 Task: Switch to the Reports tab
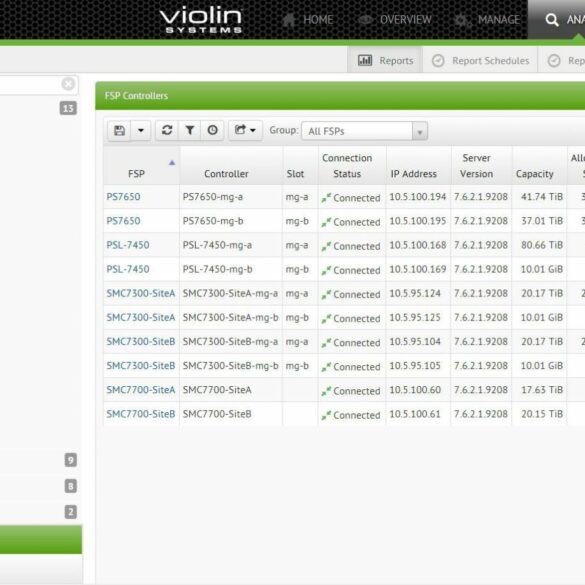tap(385, 60)
